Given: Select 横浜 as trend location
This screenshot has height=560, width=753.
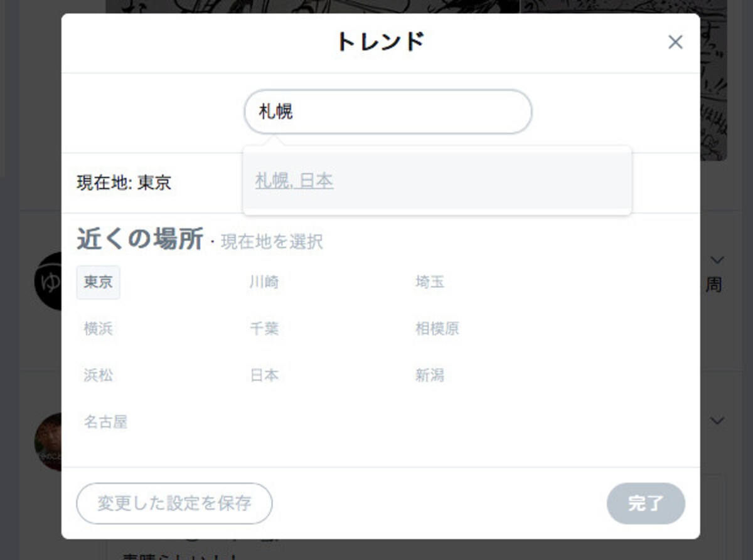Looking at the screenshot, I should (98, 329).
